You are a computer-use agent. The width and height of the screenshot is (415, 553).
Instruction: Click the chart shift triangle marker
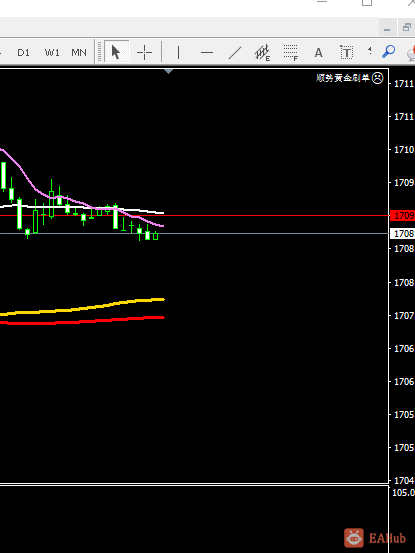(x=169, y=71)
